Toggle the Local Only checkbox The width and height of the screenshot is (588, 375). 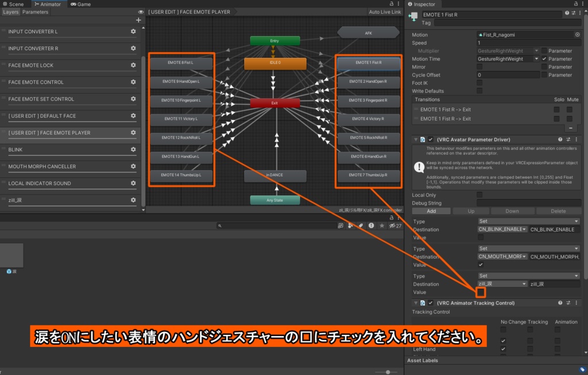479,195
